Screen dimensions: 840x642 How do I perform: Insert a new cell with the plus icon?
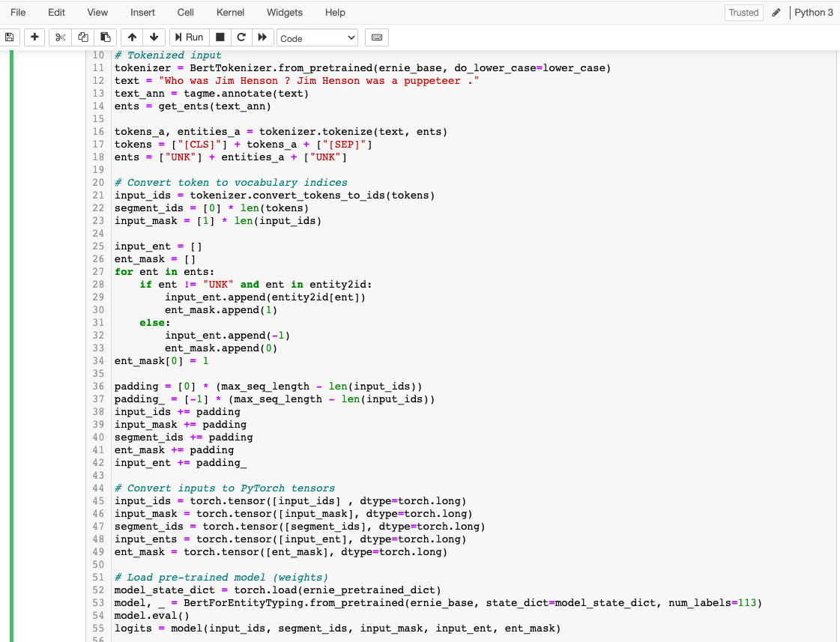[x=34, y=37]
